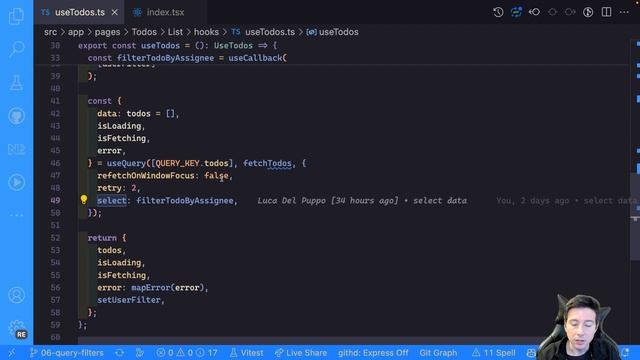The height and width of the screenshot is (360, 640).
Task: Open the useTodos symbol breadcrumb
Action: tap(332, 32)
